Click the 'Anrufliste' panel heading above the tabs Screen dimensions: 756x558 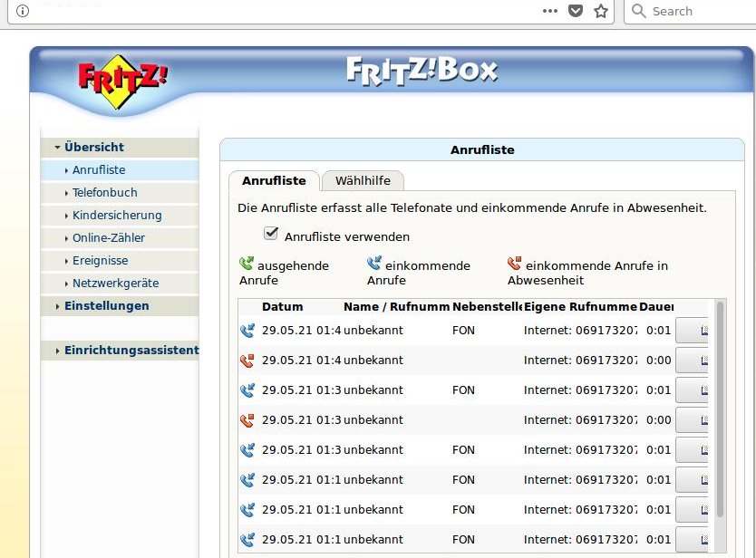coord(482,149)
